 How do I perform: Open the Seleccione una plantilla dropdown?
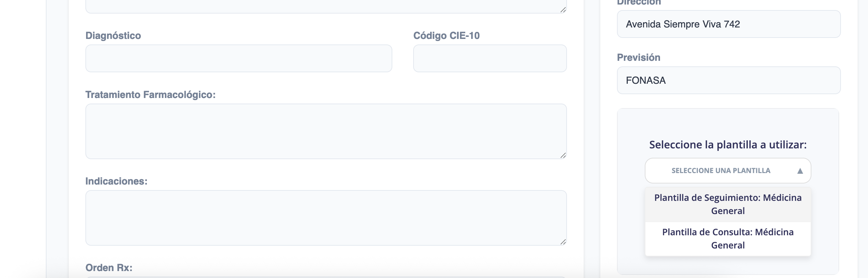point(728,171)
